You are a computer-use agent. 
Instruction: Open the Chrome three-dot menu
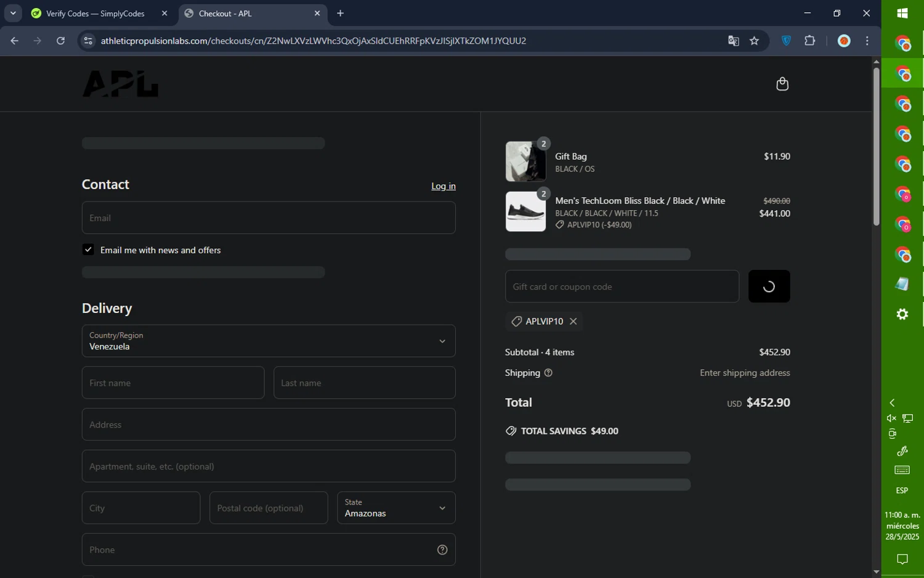point(867,41)
